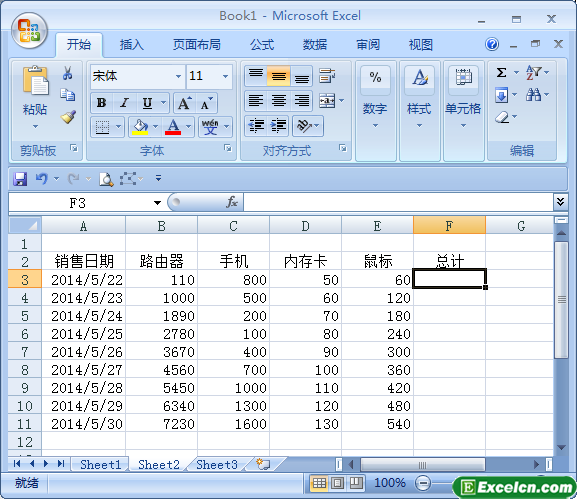Save workbook via quick access floppy

(20, 179)
